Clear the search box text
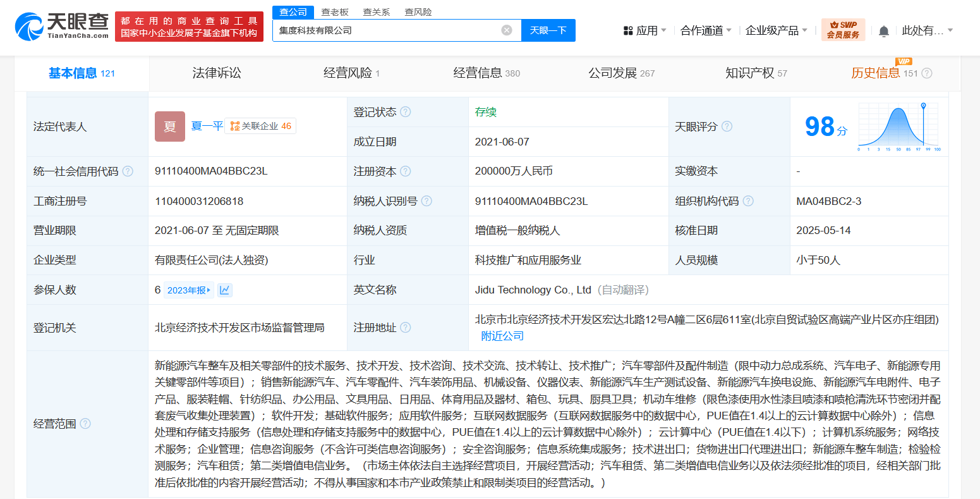980x499 pixels. point(507,30)
